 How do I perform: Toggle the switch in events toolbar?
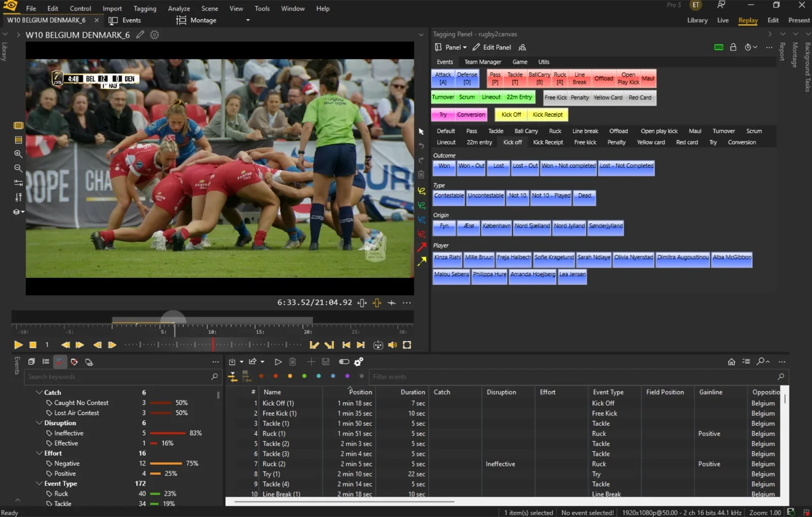coord(344,362)
